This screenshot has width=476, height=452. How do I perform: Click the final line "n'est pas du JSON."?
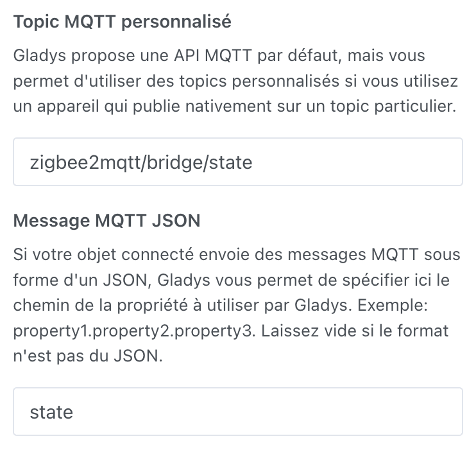88,357
